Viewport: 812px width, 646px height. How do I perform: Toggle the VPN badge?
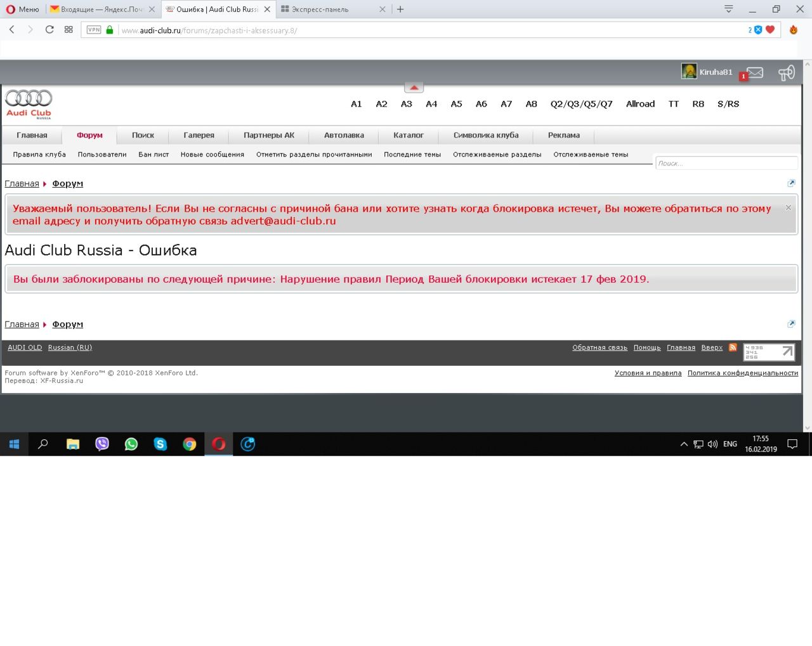pos(94,30)
